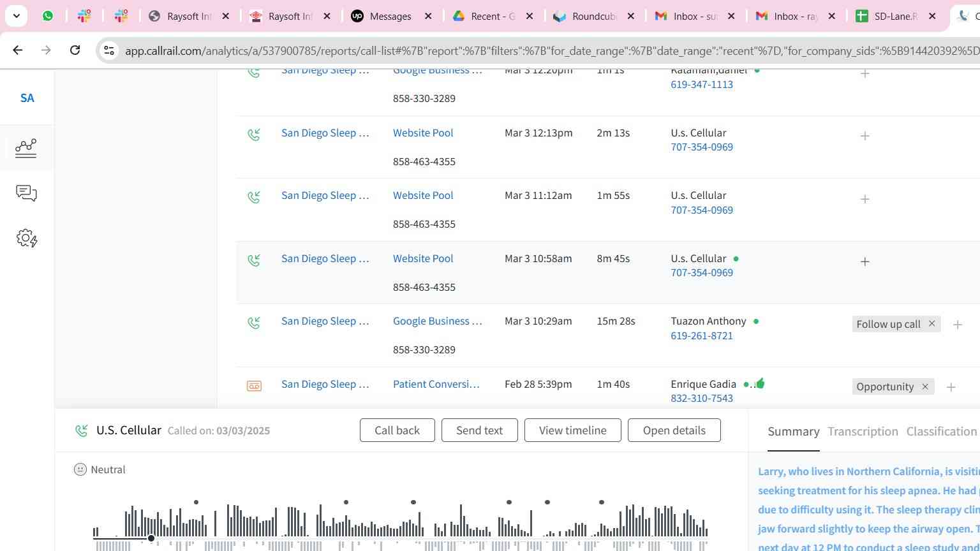The width and height of the screenshot is (980, 551).
Task: Open Google Business source on 10:29am row
Action: tap(438, 321)
